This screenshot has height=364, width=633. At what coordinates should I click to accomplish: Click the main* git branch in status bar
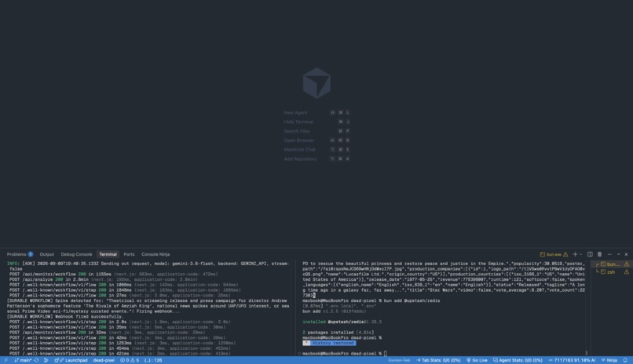23,360
